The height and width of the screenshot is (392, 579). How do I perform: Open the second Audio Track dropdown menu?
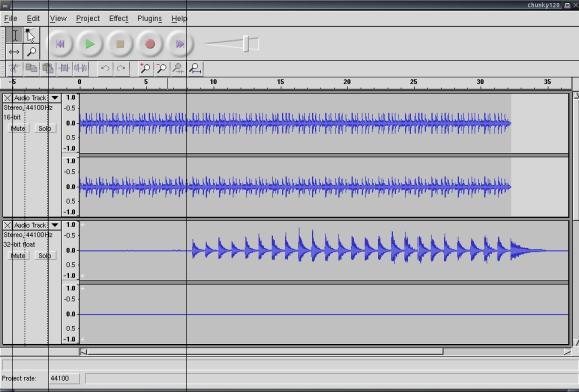[55, 225]
